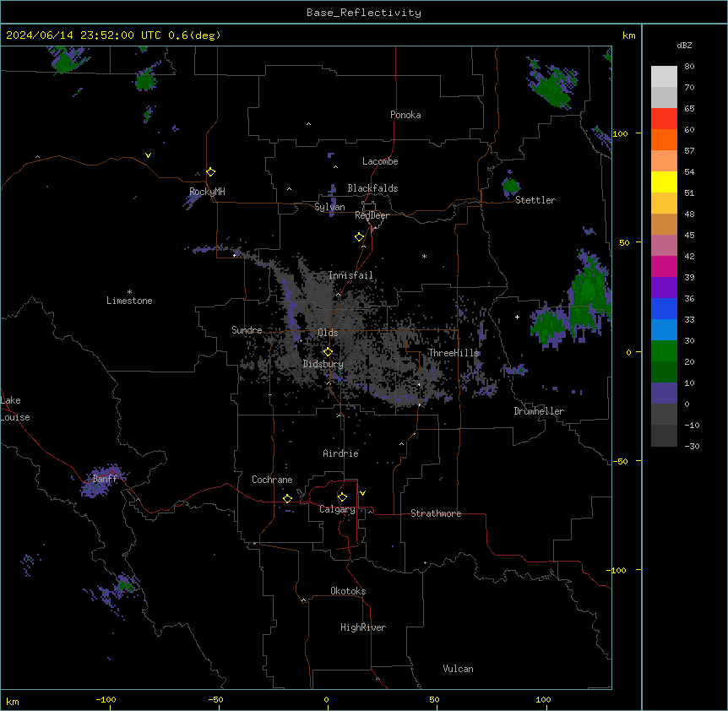Click the Ponoka label
Image resolution: width=728 pixels, height=711 pixels.
pyautogui.click(x=405, y=115)
